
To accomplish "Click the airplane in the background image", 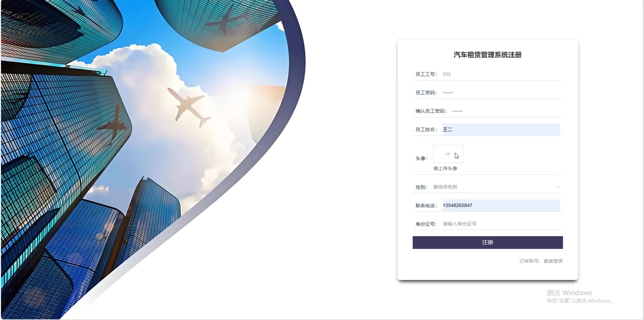I will 190,107.
